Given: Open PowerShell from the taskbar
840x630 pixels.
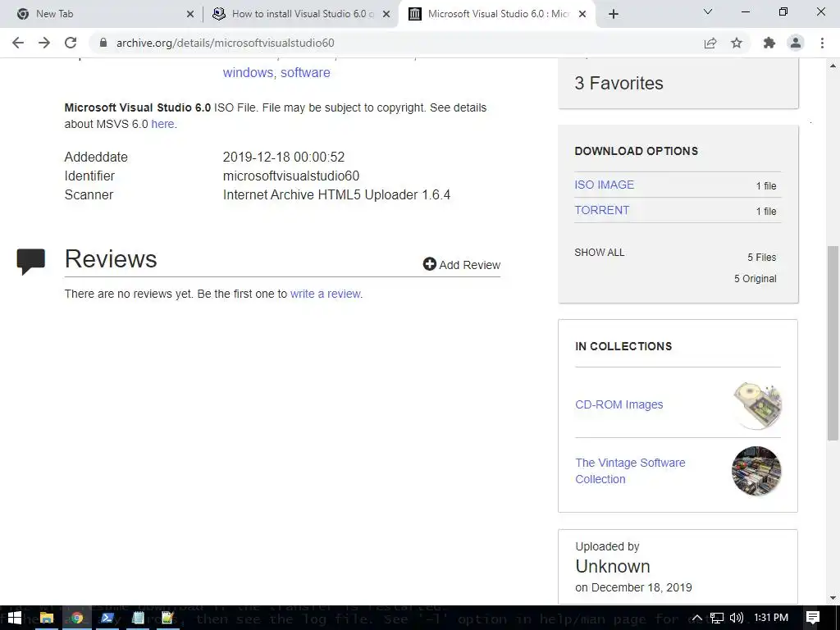Looking at the screenshot, I should click(x=107, y=618).
